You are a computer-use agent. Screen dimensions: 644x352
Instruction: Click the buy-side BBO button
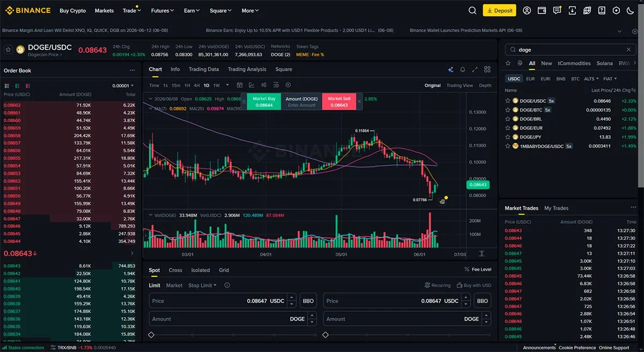308,301
